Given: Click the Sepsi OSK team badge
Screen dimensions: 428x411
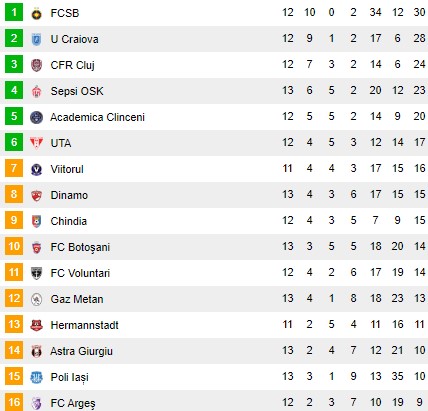Looking at the screenshot, I should (36, 91).
